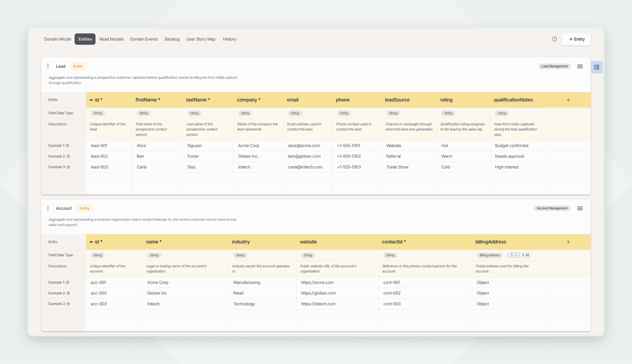
Task: Click the +1-555-0103 phone cell
Action: pyautogui.click(x=357, y=167)
